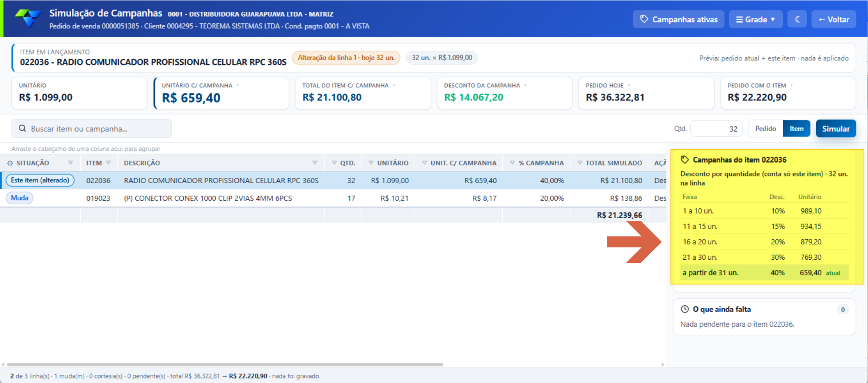Expand the Desconto da Campanha card arrow
Screen dimensions: 868x383
(526, 86)
